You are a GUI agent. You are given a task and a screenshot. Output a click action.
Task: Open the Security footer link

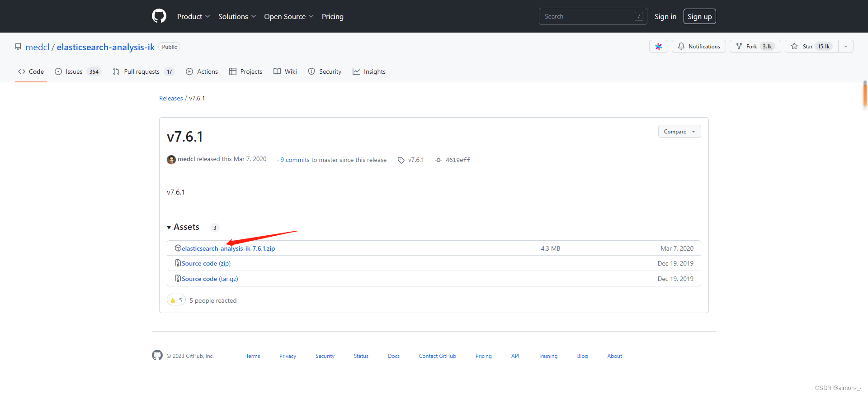325,356
